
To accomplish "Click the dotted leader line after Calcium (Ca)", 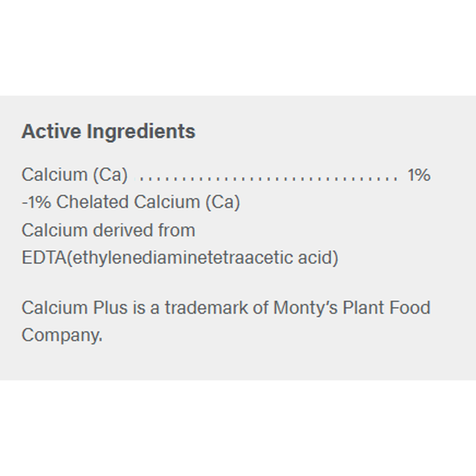I will [268, 178].
